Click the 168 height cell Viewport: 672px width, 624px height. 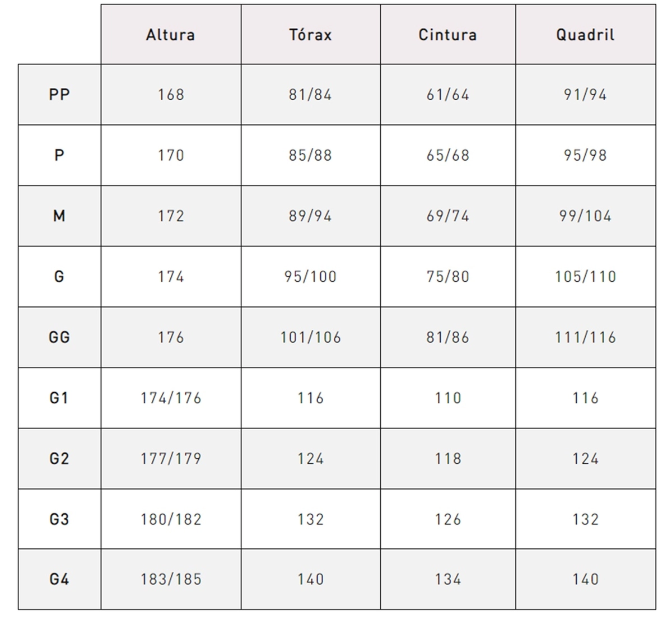[171, 95]
